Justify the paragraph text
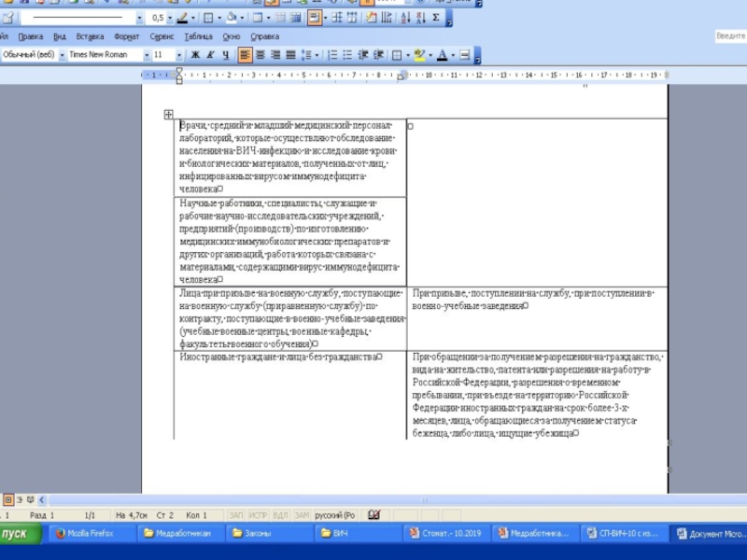 290,55
